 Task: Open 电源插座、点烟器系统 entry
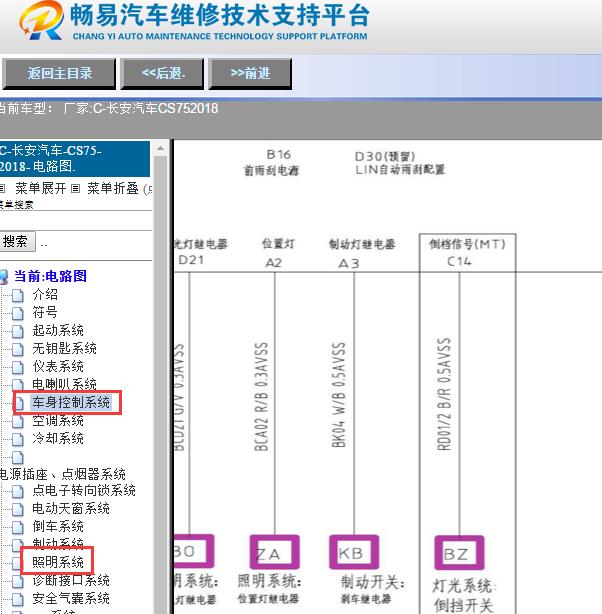[x=63, y=475]
